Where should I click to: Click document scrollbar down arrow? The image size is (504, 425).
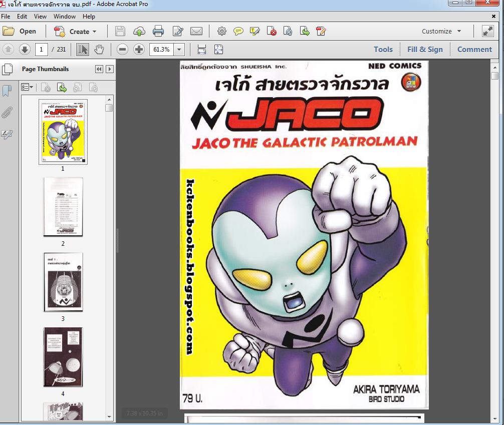point(495,419)
